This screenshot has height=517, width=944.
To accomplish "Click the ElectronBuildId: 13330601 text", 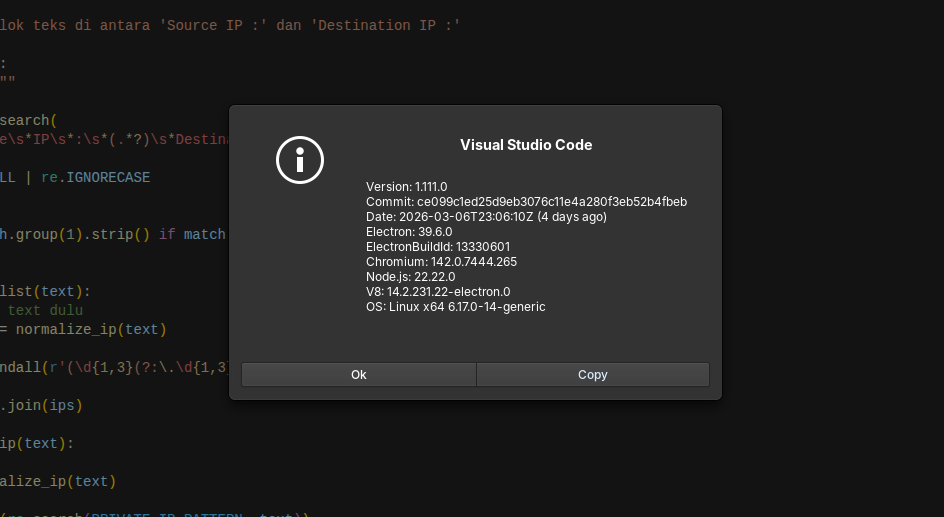I will click(x=438, y=247).
